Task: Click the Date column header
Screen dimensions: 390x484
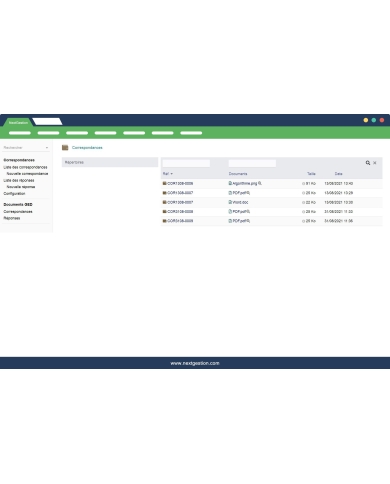Action: 339,174
